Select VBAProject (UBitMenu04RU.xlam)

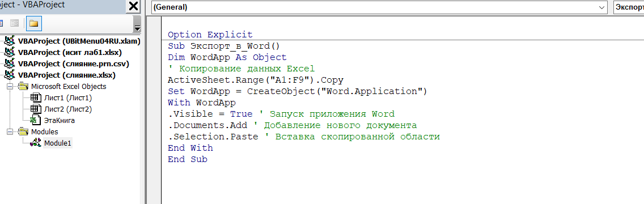coord(79,41)
